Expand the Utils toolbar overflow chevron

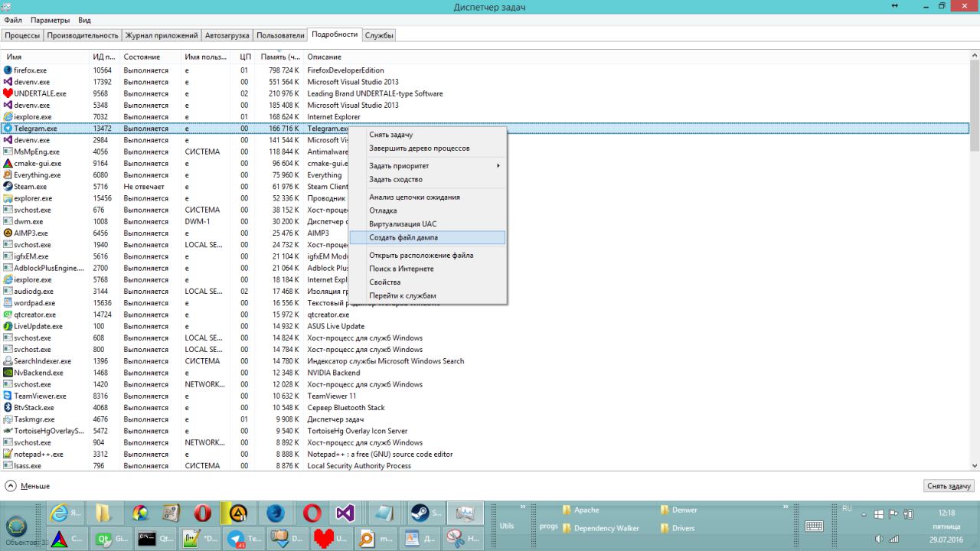click(524, 507)
